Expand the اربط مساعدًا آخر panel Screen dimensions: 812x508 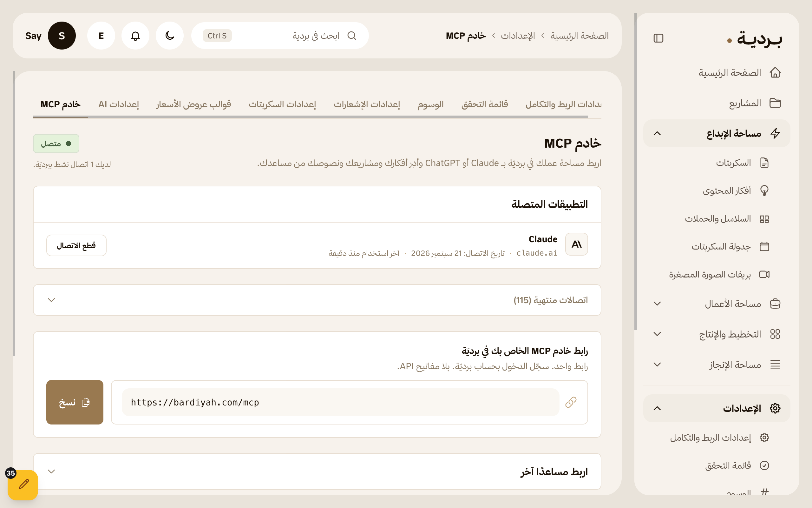[x=317, y=471]
